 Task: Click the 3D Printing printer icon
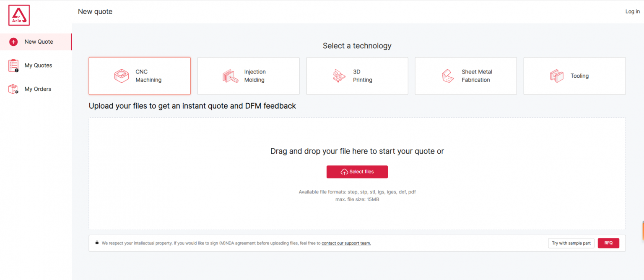339,76
